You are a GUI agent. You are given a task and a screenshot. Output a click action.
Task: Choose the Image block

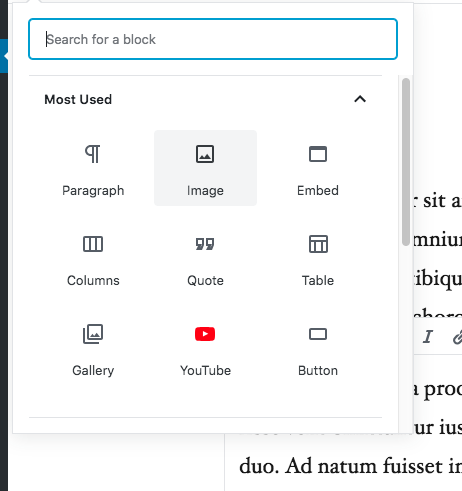(x=205, y=168)
